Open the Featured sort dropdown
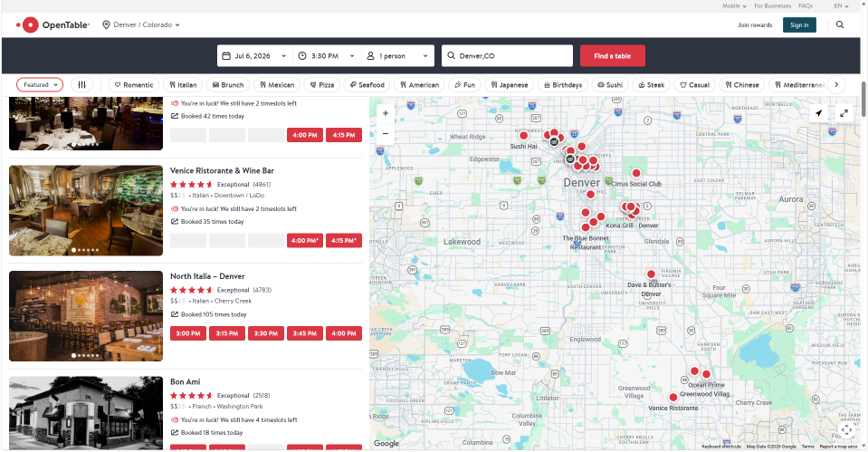868x452 pixels. point(40,85)
